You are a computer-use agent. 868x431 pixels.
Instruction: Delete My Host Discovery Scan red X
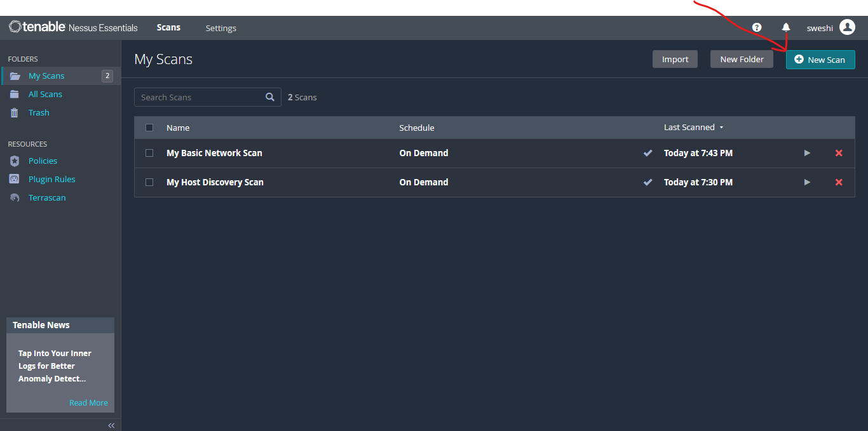tap(839, 182)
